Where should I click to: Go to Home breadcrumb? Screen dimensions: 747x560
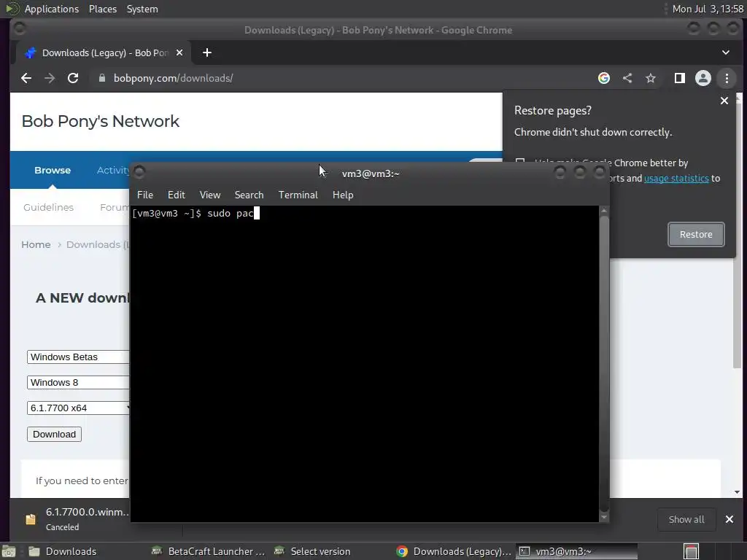(x=36, y=244)
